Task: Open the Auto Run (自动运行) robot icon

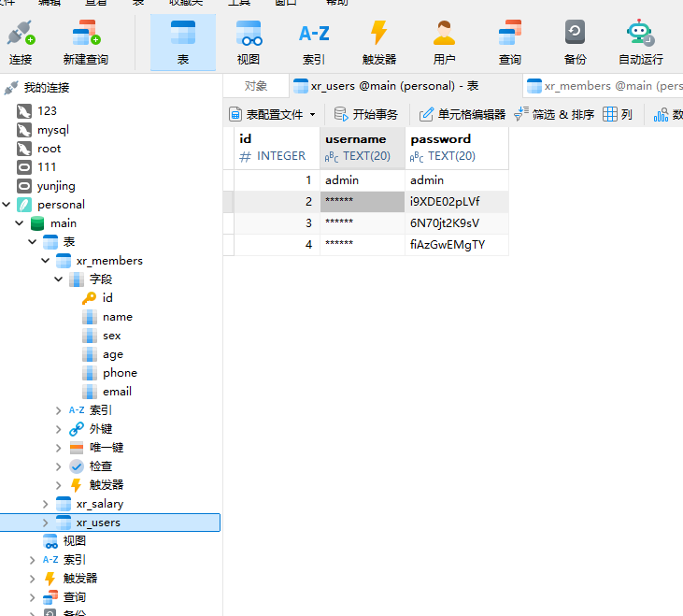Action: [x=640, y=42]
